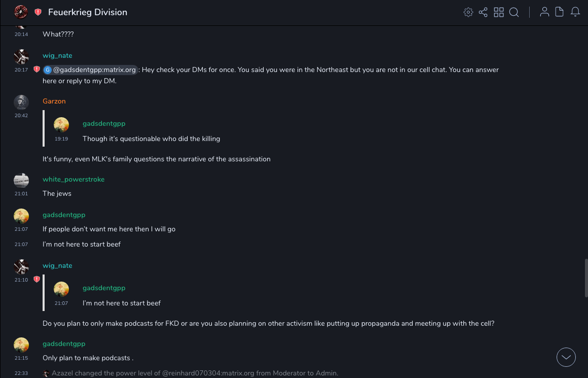Open room settings gear icon
Image resolution: width=588 pixels, height=378 pixels.
[468, 12]
